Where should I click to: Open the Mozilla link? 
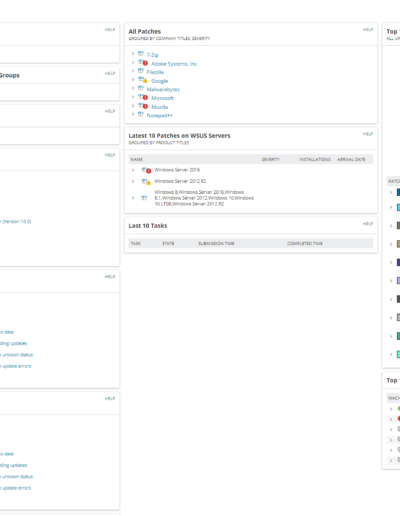159,107
